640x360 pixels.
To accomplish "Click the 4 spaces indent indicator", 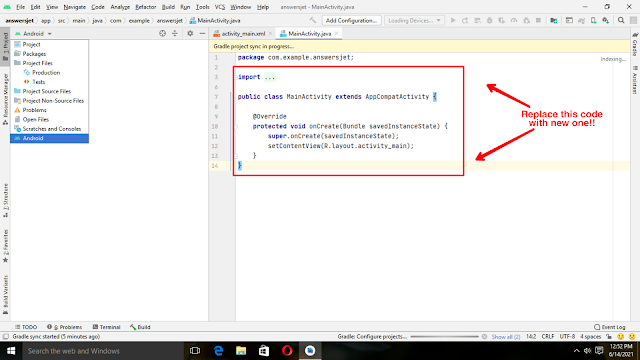I will pyautogui.click(x=591, y=337).
